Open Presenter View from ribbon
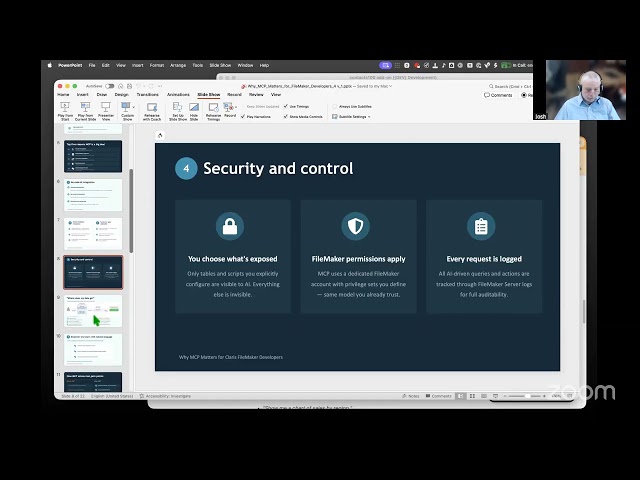640x480 pixels. tap(106, 111)
